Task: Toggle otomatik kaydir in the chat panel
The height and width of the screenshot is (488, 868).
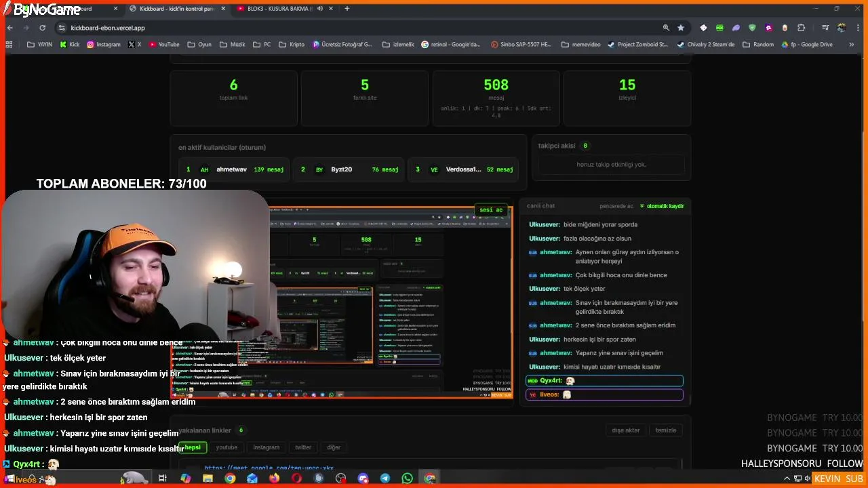Action: (x=663, y=206)
